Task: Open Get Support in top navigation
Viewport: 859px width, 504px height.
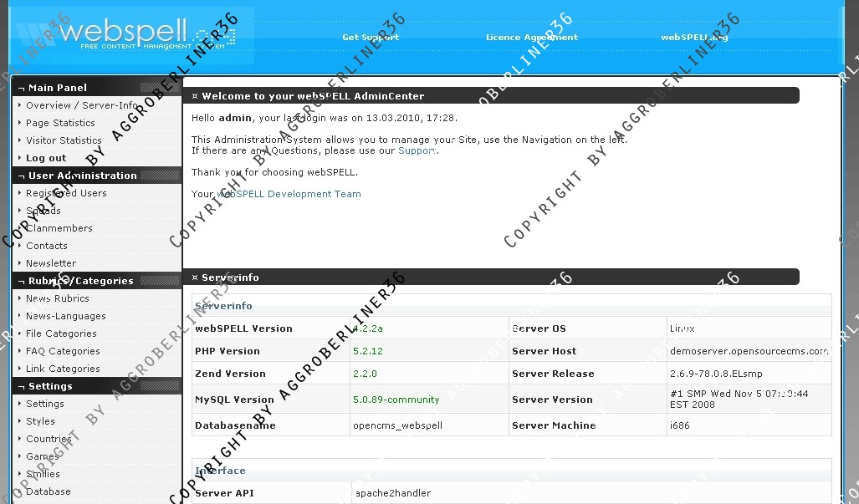Action: [x=371, y=38]
